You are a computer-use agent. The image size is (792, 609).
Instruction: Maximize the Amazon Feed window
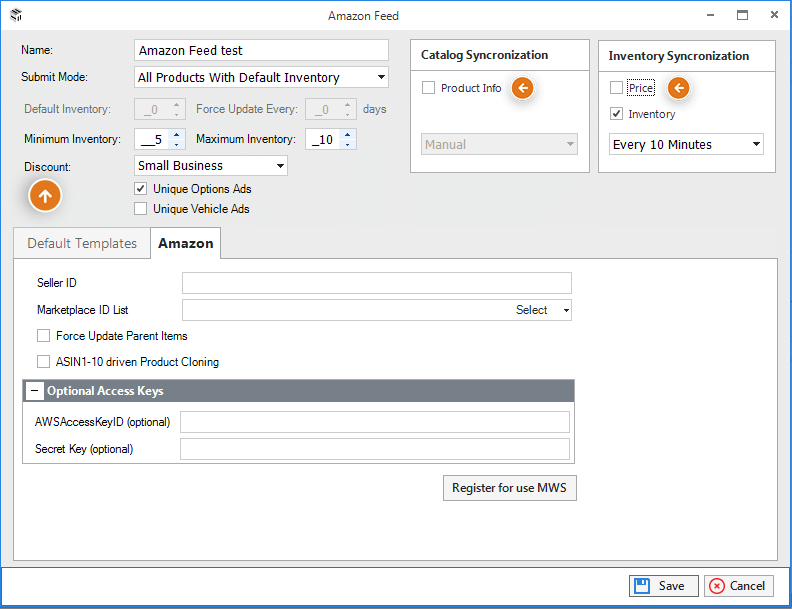(742, 15)
